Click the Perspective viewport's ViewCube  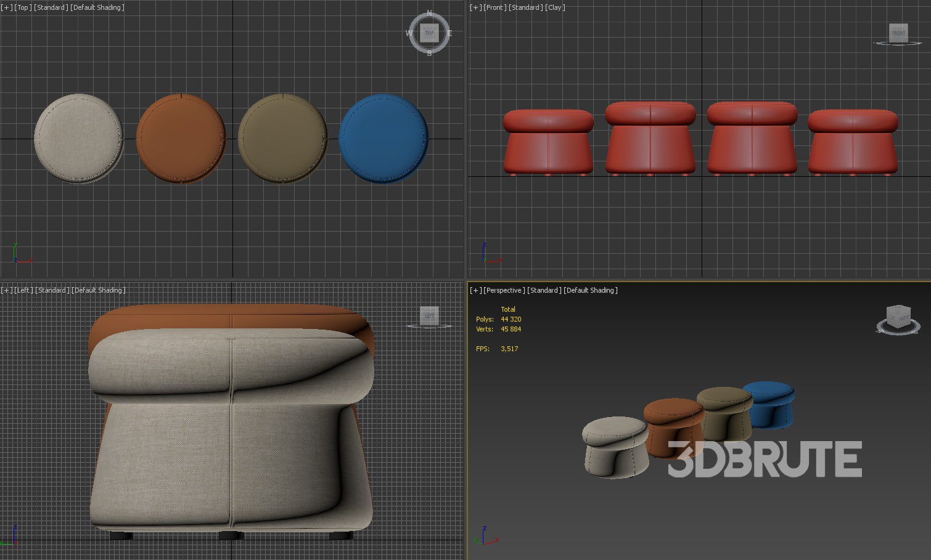point(898,317)
